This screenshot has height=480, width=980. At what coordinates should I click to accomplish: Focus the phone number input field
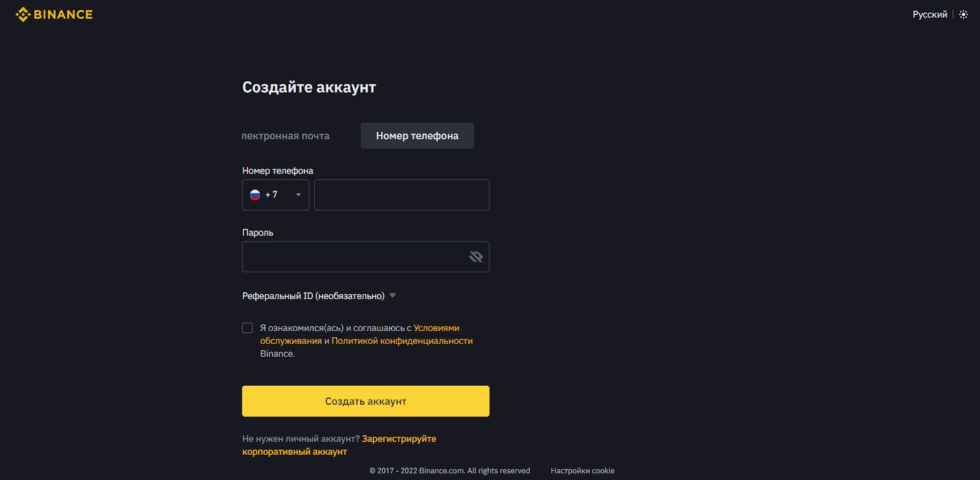click(x=402, y=195)
